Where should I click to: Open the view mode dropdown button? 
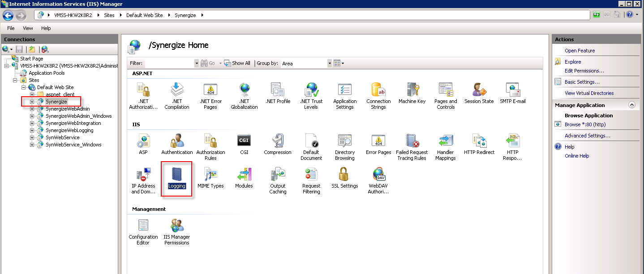(x=339, y=63)
